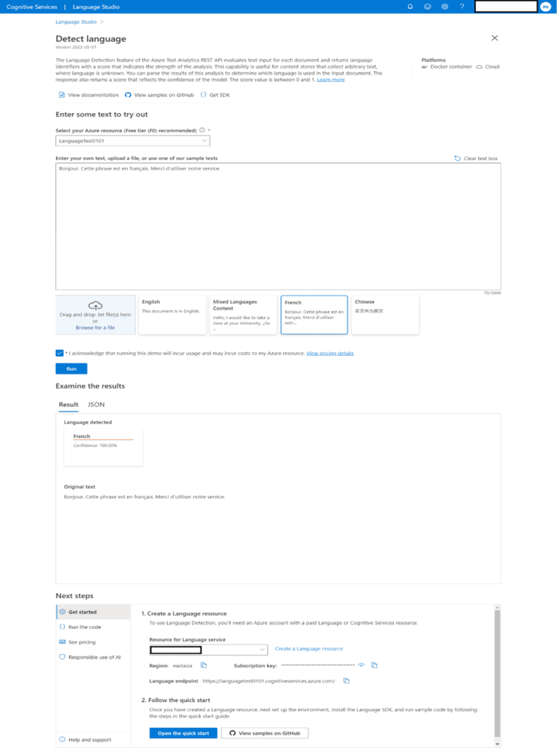Screen dimensions: 557x756
Task: Click the language endpoint URL text
Action: coord(269,681)
